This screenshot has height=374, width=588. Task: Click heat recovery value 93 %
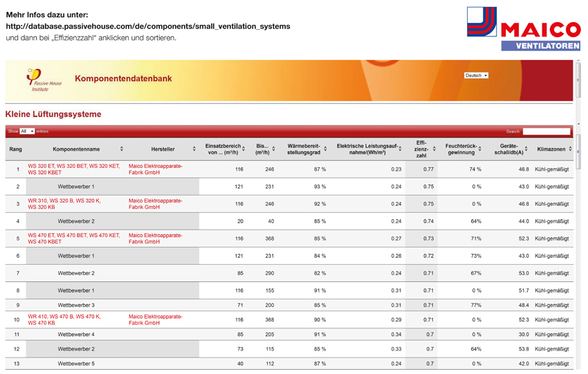(320, 187)
